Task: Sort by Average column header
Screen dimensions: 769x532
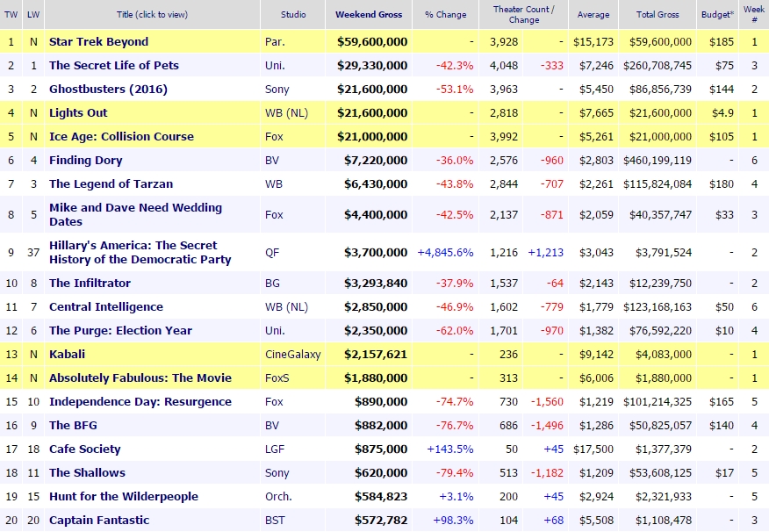Action: coord(593,15)
